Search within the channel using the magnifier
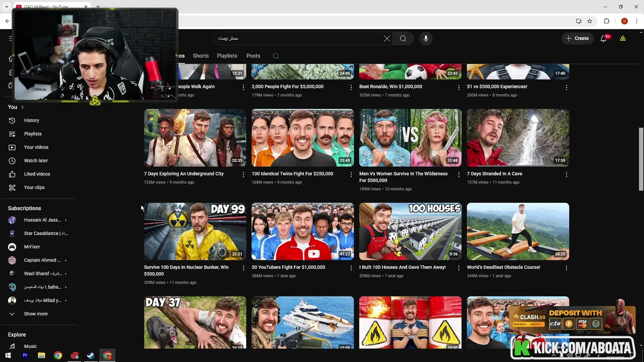 click(276, 56)
